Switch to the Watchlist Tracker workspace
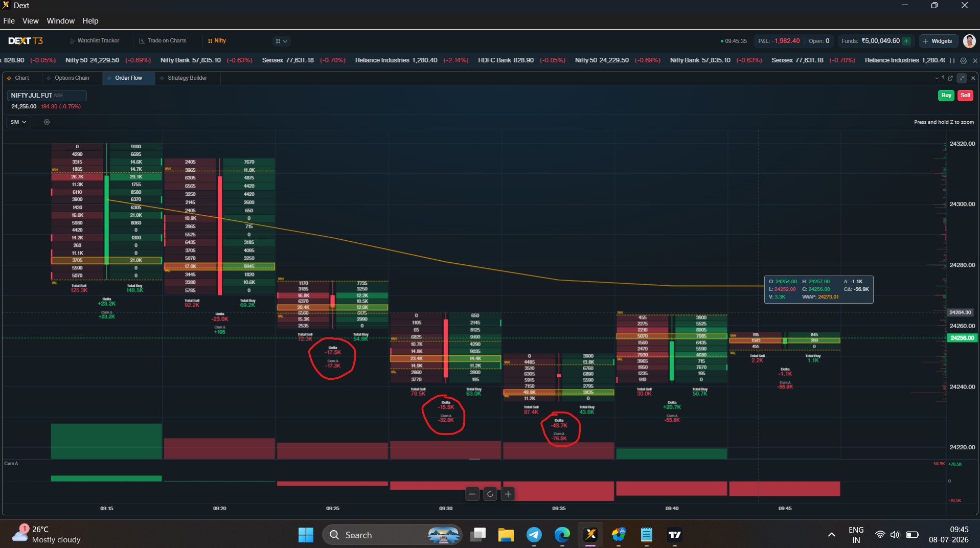Image resolution: width=980 pixels, height=548 pixels. (x=95, y=41)
